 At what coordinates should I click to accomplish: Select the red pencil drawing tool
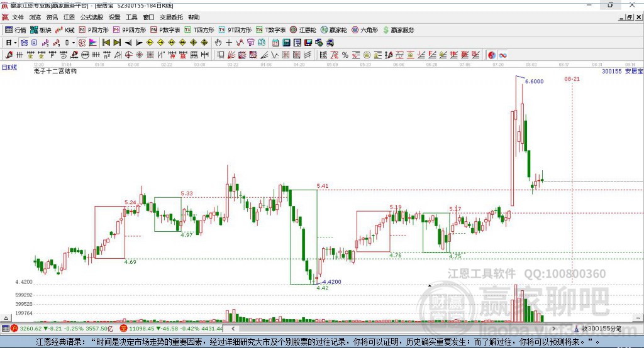click(9, 55)
